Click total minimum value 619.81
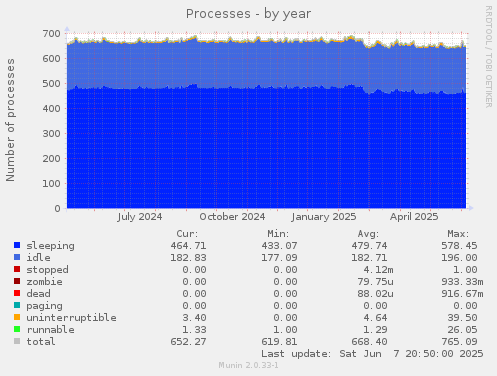 279,342
